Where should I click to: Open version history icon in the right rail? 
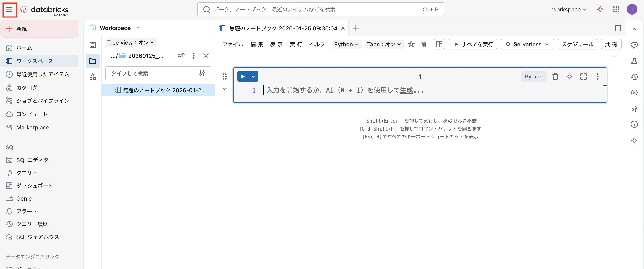(634, 77)
